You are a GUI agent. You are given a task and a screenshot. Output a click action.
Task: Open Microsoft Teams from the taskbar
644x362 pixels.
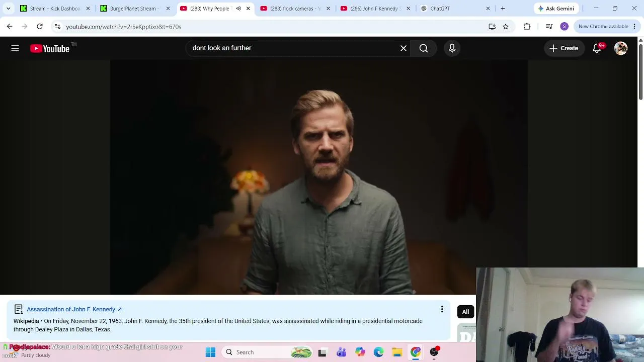point(341,352)
